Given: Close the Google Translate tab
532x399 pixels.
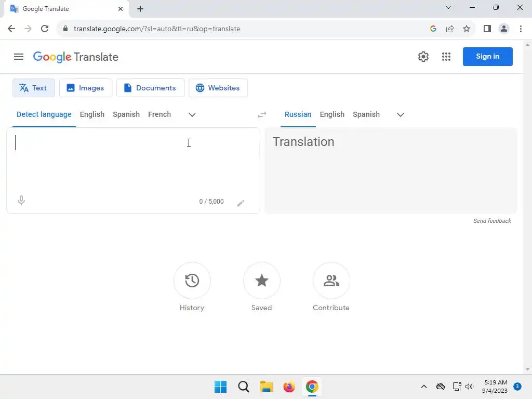Looking at the screenshot, I should point(121,9).
